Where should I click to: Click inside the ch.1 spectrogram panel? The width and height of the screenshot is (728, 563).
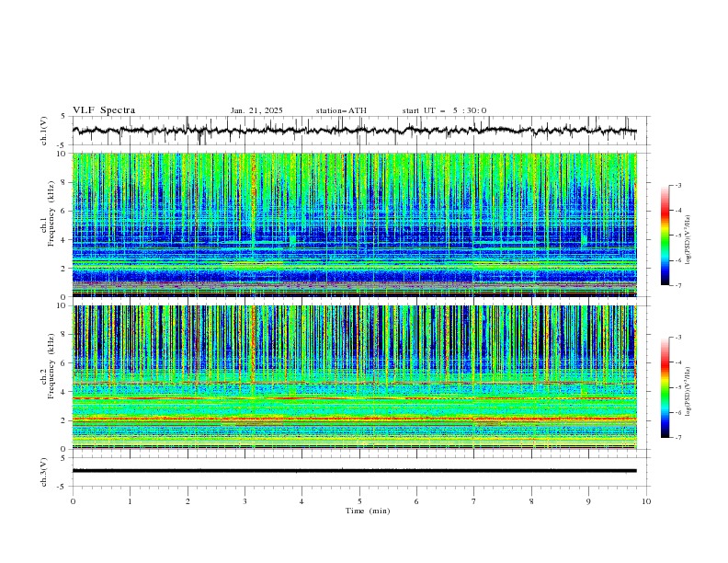pos(355,224)
